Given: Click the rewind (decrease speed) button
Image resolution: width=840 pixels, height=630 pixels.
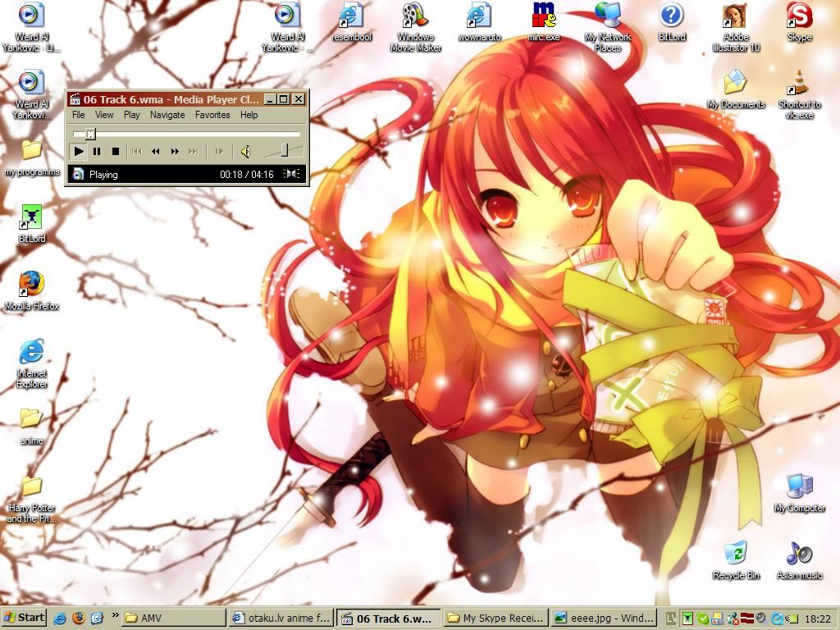Looking at the screenshot, I should 155,152.
